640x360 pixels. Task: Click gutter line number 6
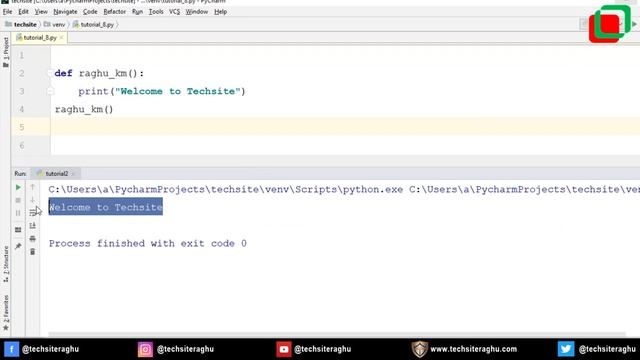[x=21, y=145]
